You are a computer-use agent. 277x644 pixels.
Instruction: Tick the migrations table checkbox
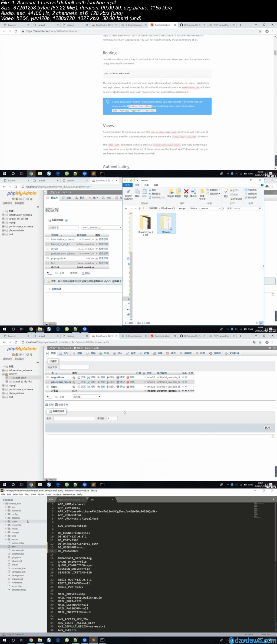coord(48,377)
